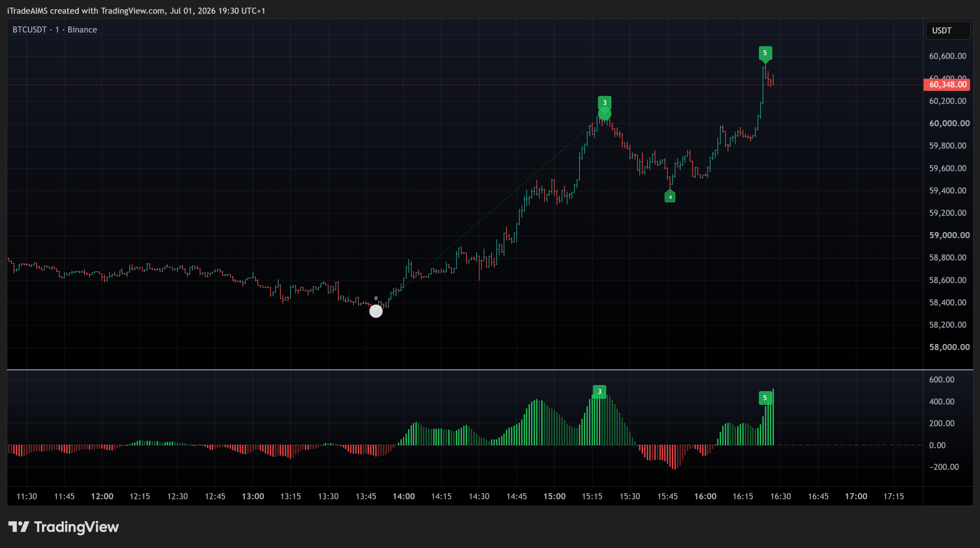Click the 59,000.00 price axis label

949,235
